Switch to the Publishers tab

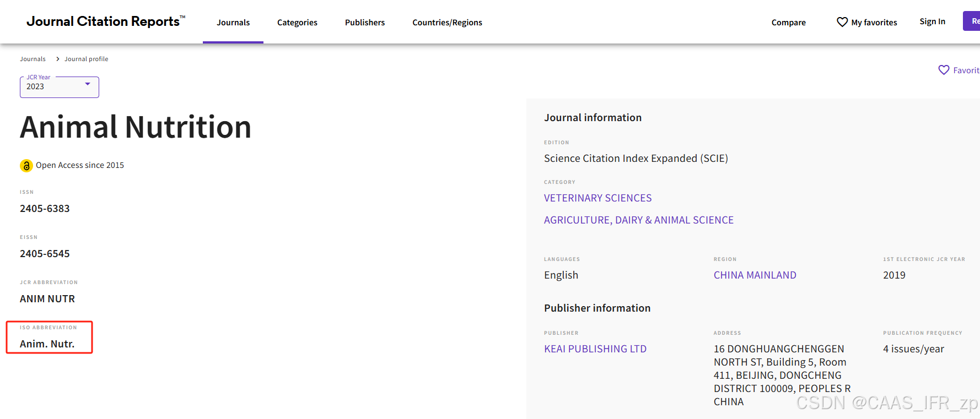click(365, 23)
